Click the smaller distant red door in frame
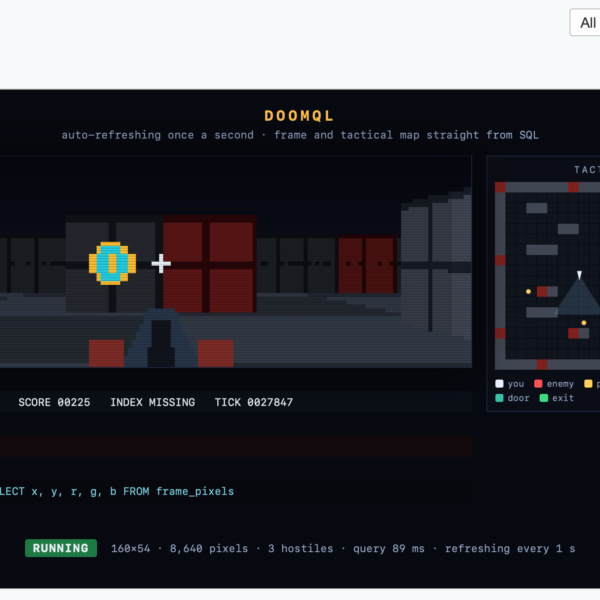600x600 pixels. click(x=368, y=264)
